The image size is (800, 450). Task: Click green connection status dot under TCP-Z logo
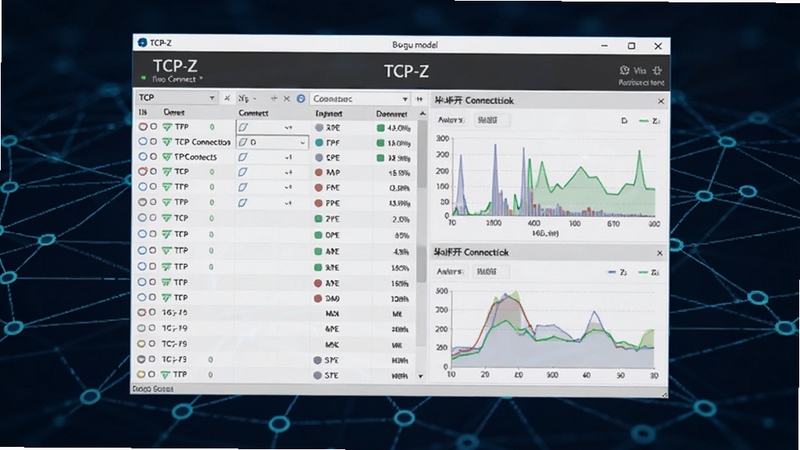143,79
